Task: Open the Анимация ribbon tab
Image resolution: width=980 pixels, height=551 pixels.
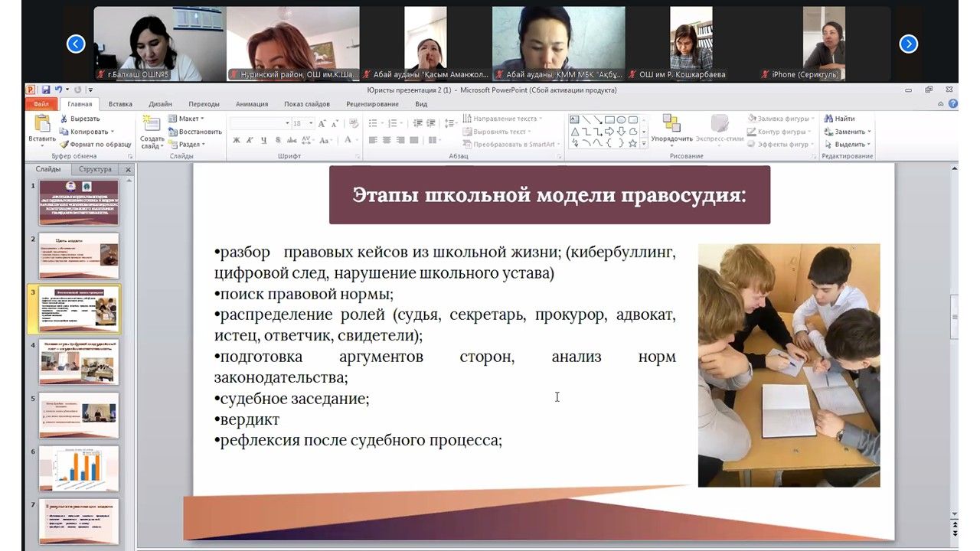Action: click(252, 104)
